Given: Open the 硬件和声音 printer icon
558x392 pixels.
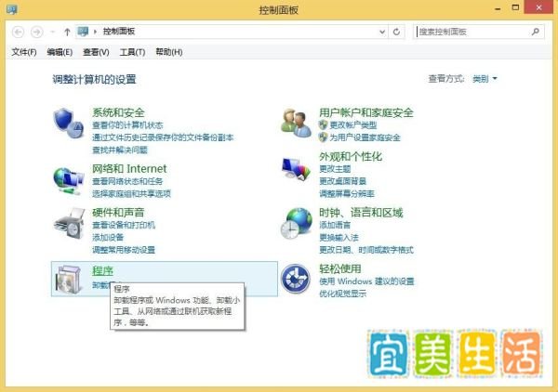Looking at the screenshot, I should 69,224.
